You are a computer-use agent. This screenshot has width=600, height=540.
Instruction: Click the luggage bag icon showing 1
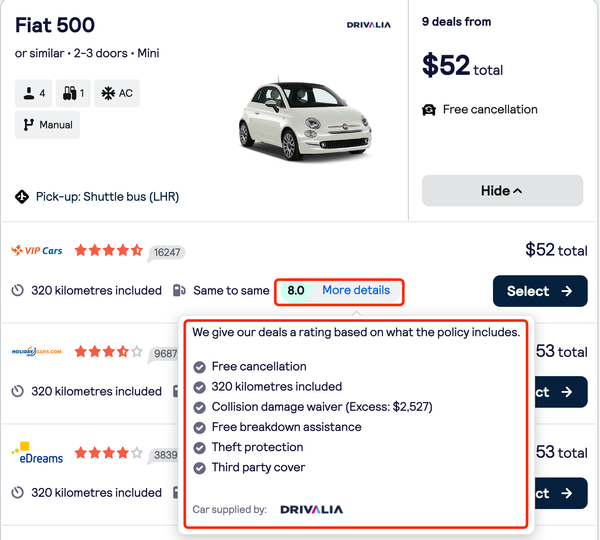[69, 93]
